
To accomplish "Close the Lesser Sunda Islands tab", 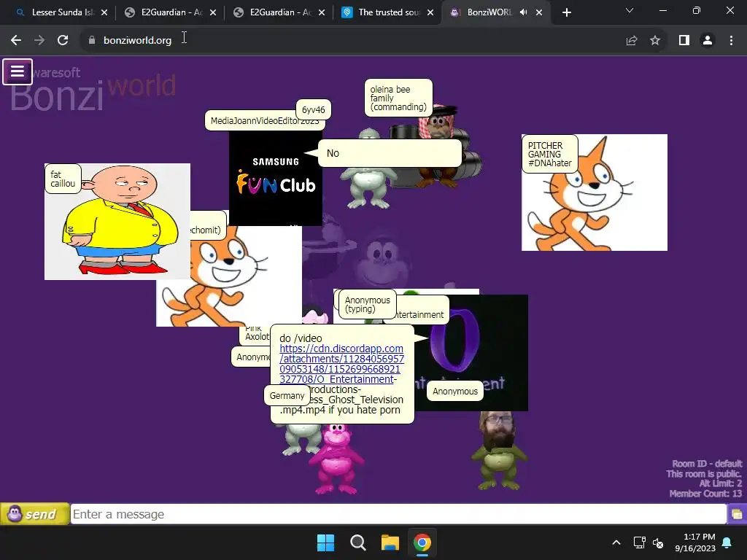I will [104, 12].
